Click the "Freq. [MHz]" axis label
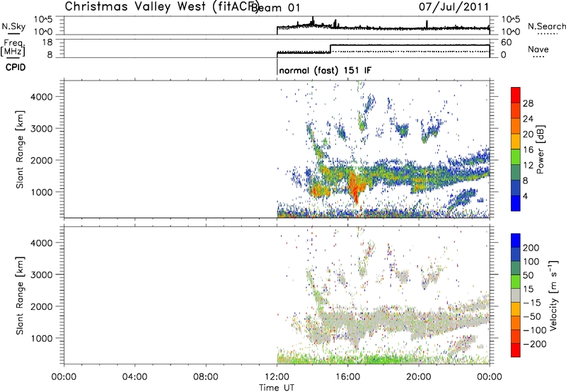This screenshot has width=566, height=392. (x=13, y=47)
